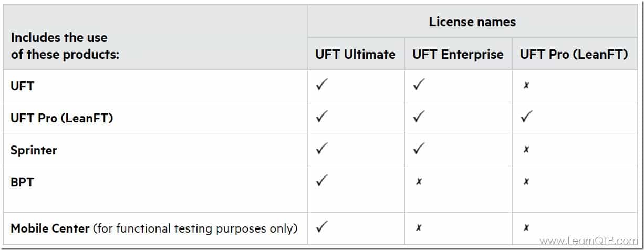Screen dimensions: 644x250
Task: Click the BPT cross mark under UFT Enterprise
Action: click(418, 182)
